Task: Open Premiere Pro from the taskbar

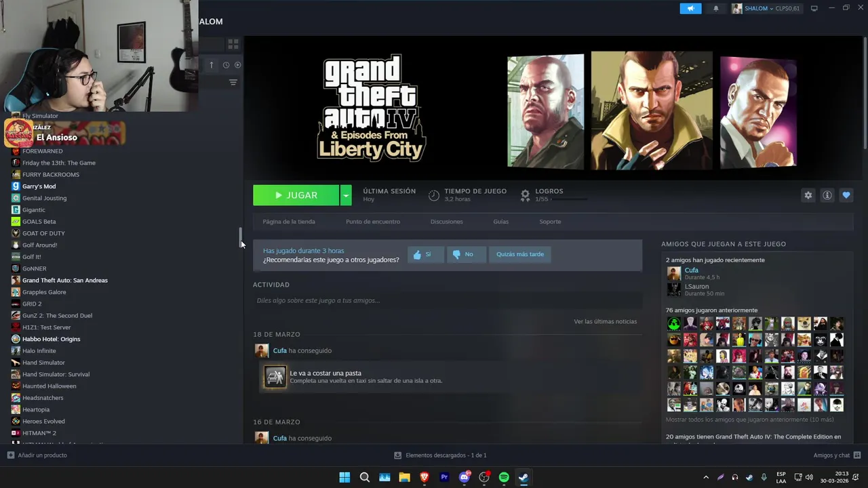Action: pyautogui.click(x=444, y=477)
